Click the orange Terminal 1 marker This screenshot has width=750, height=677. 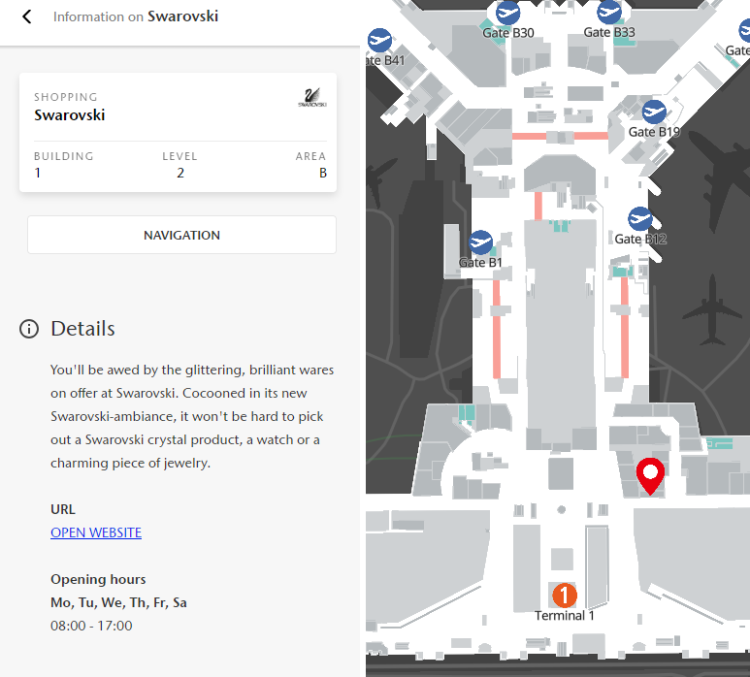(x=564, y=595)
